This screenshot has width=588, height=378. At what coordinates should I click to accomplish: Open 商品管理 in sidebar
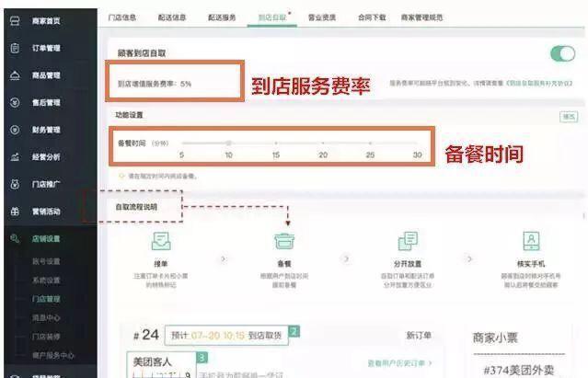46,75
